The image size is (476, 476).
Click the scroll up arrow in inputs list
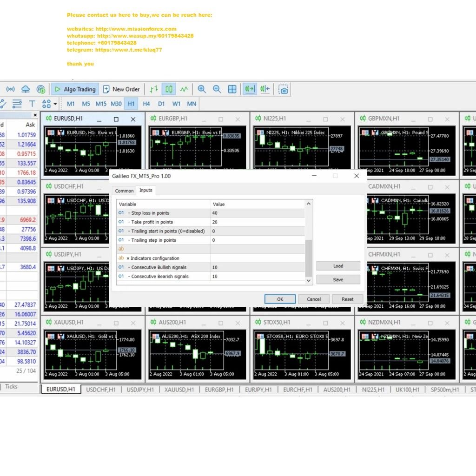[309, 204]
